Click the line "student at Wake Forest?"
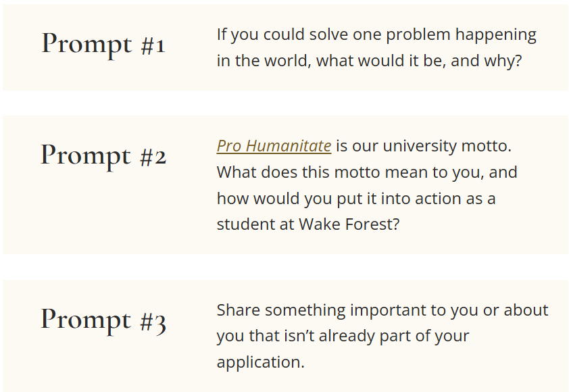569x392 pixels. coord(308,224)
